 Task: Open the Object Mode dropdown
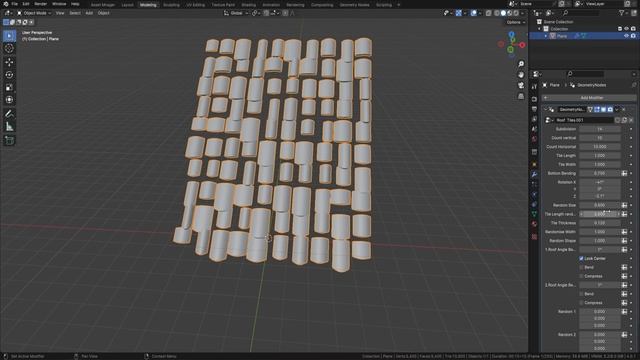point(34,13)
